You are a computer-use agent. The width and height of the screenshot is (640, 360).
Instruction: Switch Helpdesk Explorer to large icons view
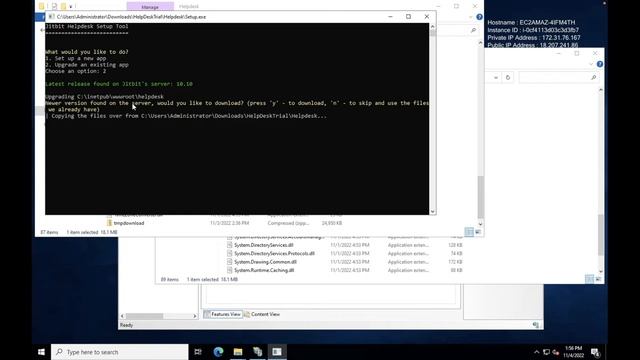pyautogui.click(x=478, y=232)
